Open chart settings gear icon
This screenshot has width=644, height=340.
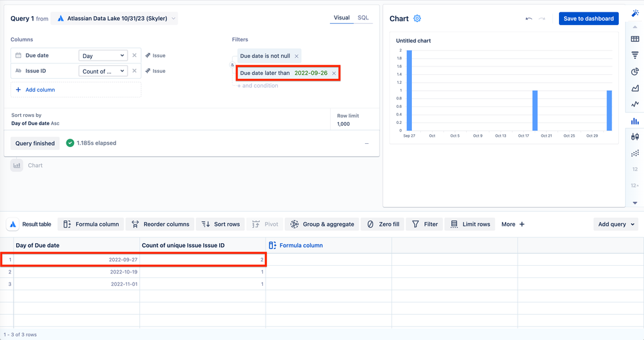[417, 19]
